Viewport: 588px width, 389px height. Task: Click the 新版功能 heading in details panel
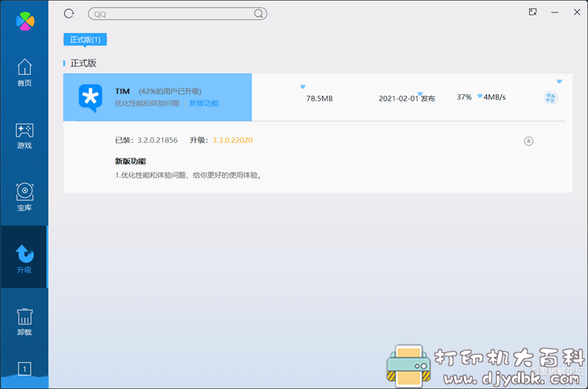point(130,161)
